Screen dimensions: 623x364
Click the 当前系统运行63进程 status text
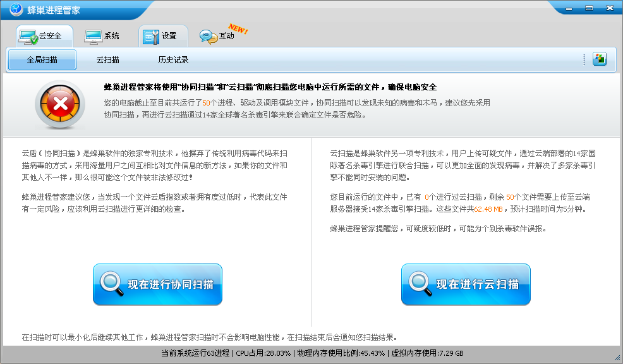195,353
